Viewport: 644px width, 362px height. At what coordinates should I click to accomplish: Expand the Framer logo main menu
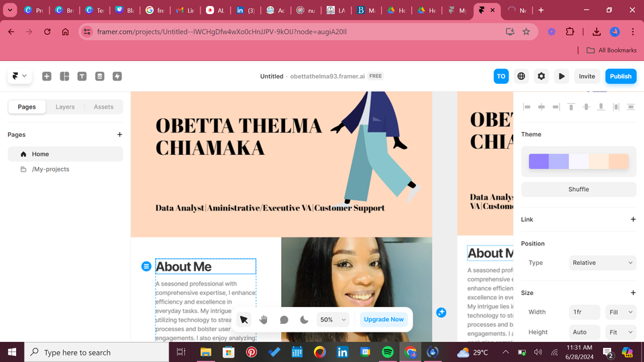(19, 76)
